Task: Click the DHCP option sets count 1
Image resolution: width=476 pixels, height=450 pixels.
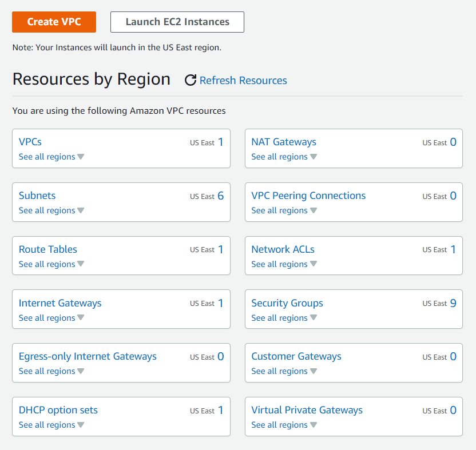Action: (221, 410)
